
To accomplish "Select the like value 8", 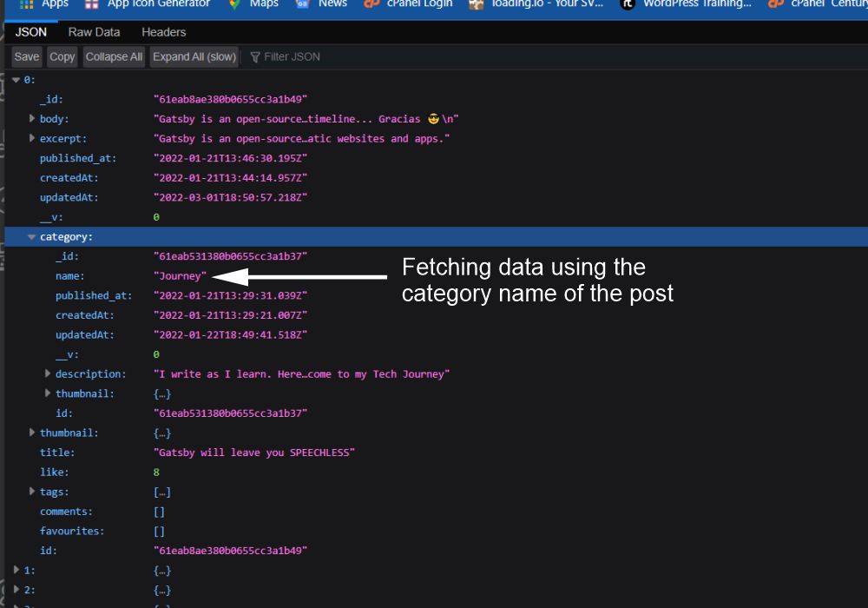I will (156, 473).
